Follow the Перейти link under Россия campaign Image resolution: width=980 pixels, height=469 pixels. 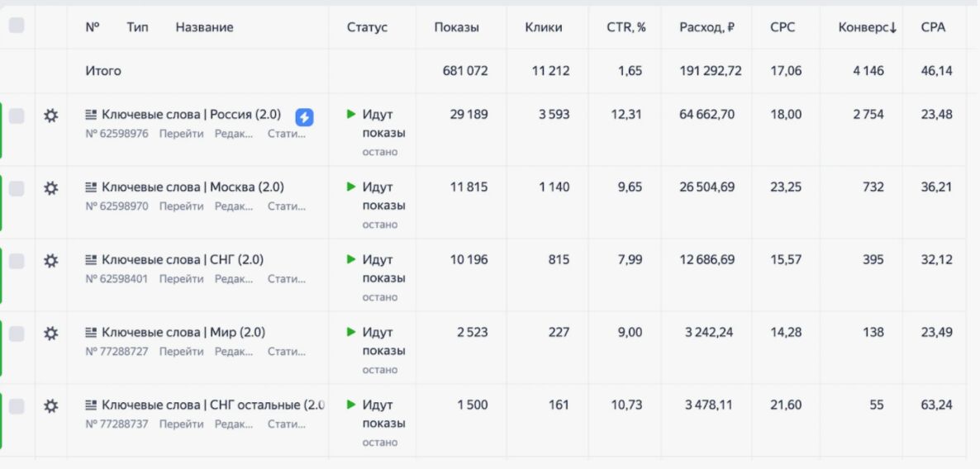tap(181, 134)
